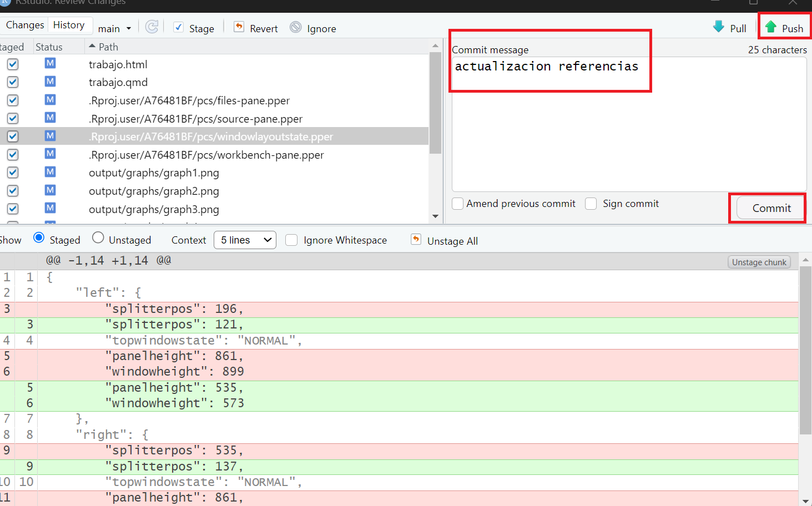The width and height of the screenshot is (812, 506).
Task: Select the Unstaged radio button
Action: click(x=98, y=238)
